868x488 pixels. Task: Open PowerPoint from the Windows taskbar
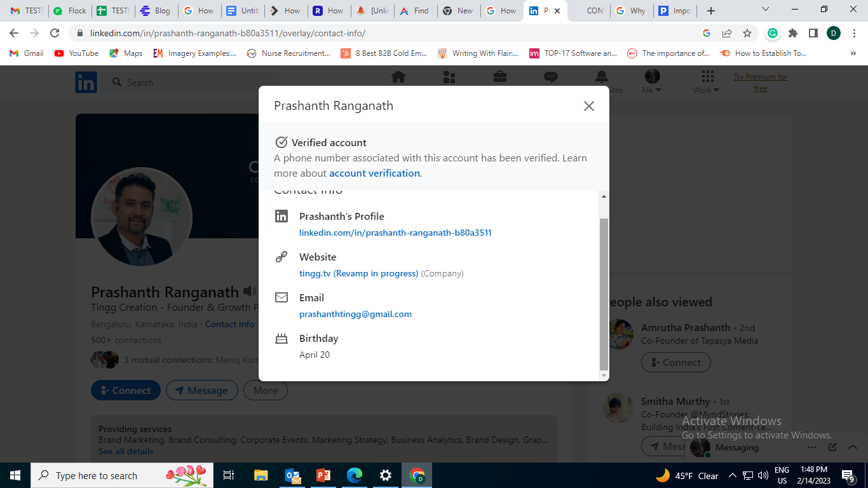pos(323,475)
